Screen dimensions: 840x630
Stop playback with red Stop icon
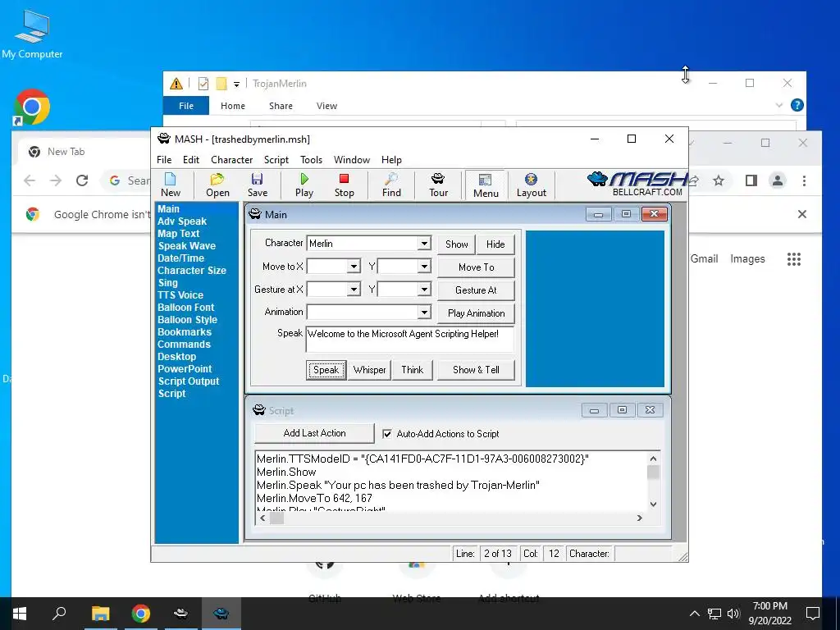pyautogui.click(x=344, y=185)
